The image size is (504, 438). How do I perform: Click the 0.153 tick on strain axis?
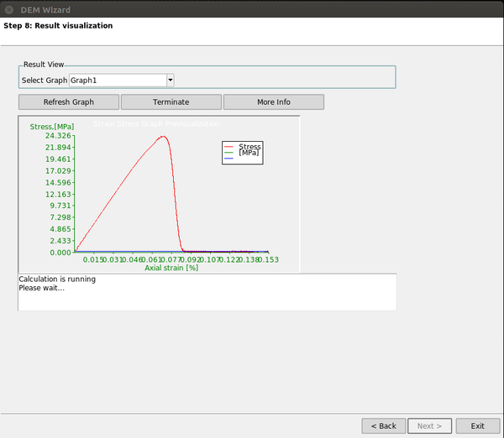click(x=266, y=261)
